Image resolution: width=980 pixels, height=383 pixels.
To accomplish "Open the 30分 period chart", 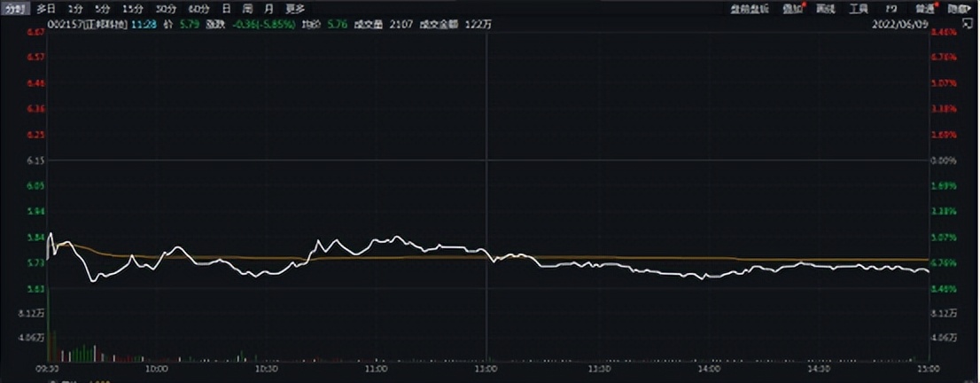I will [165, 8].
